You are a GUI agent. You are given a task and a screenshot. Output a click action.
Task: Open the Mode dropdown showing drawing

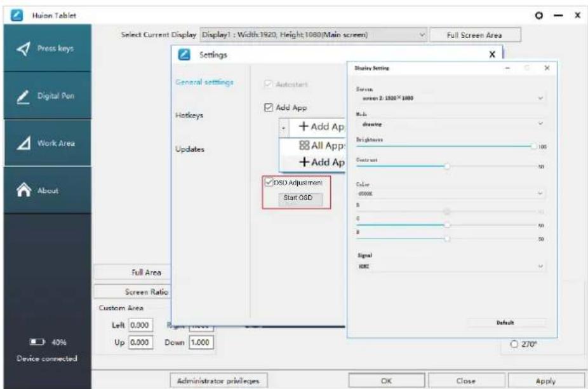click(x=450, y=123)
